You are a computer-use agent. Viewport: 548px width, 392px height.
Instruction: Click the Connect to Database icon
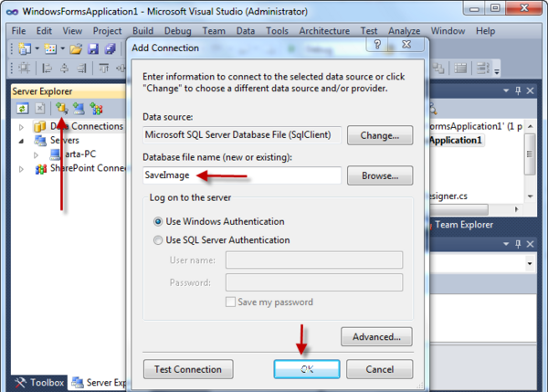(x=61, y=109)
